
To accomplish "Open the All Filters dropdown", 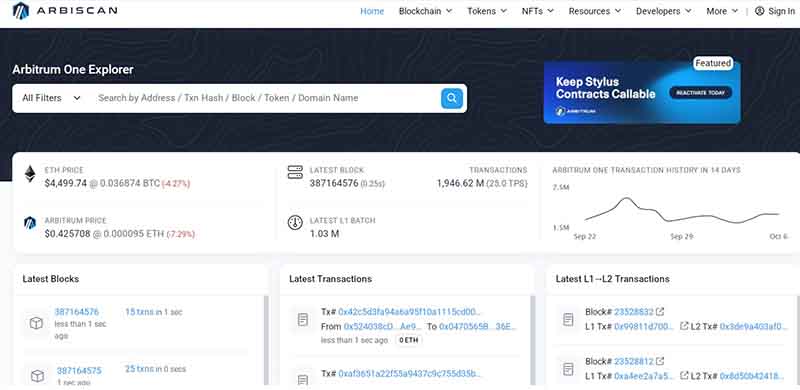I will [52, 98].
